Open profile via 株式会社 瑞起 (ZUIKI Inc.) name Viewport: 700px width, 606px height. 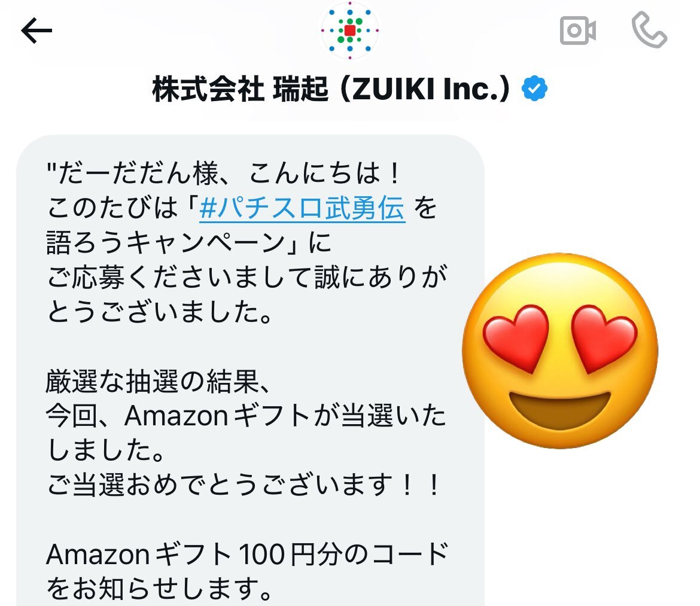tap(331, 89)
